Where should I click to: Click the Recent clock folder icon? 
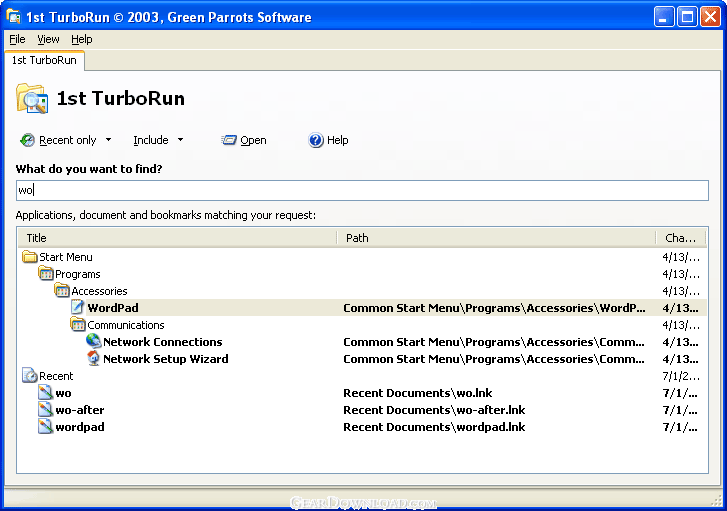(x=30, y=376)
